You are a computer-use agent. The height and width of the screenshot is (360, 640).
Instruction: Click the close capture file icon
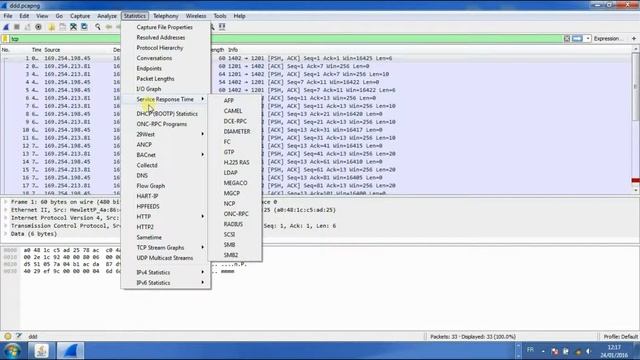tap(73, 27)
